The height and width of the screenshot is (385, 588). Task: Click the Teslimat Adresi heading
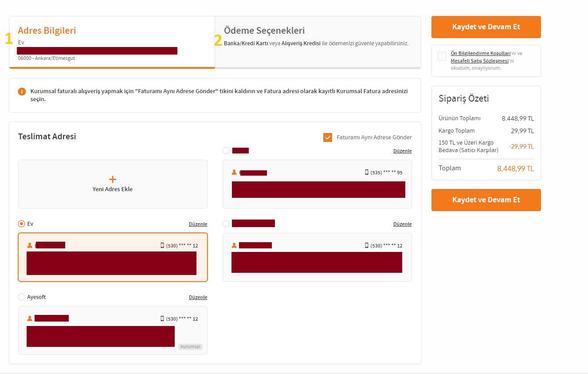click(47, 137)
